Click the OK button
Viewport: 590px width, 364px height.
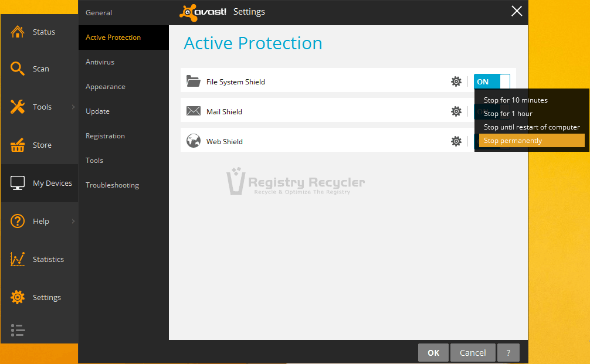pos(433,353)
